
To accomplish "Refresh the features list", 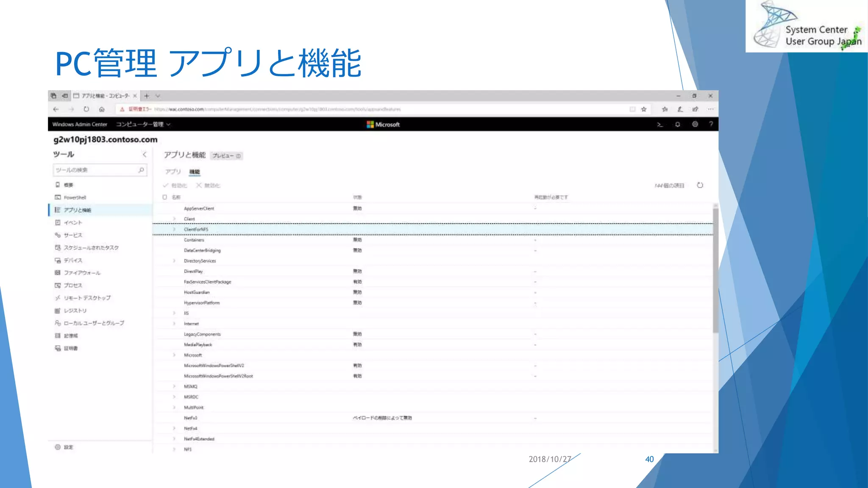I will tap(700, 185).
